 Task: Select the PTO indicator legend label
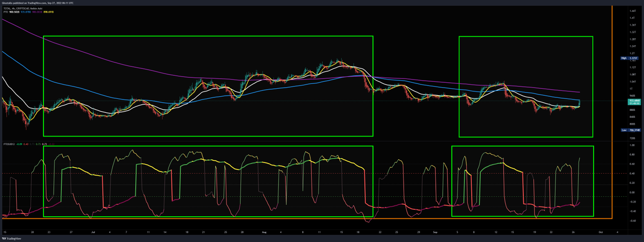point(5,12)
